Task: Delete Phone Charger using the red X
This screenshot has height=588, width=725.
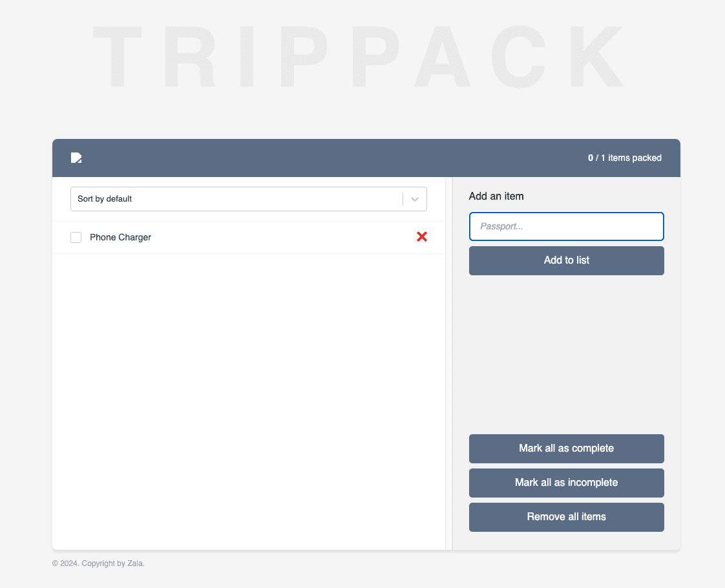Action: (422, 237)
